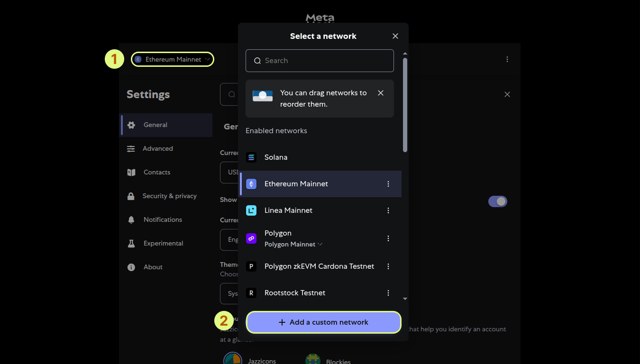The height and width of the screenshot is (364, 640).
Task: Select Linea Mainnet network
Action: tap(288, 210)
